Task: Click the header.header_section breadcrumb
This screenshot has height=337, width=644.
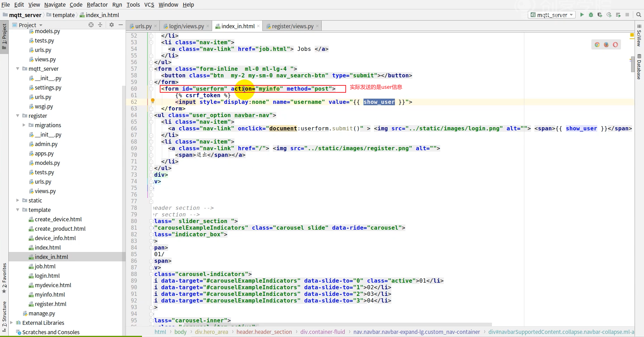Action: [264, 332]
